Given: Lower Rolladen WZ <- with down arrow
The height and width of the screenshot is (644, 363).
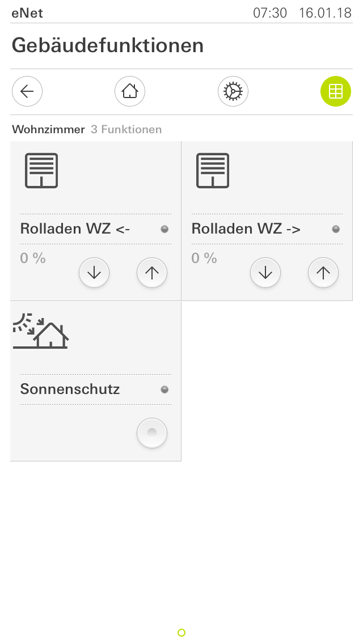Looking at the screenshot, I should [x=94, y=273].
